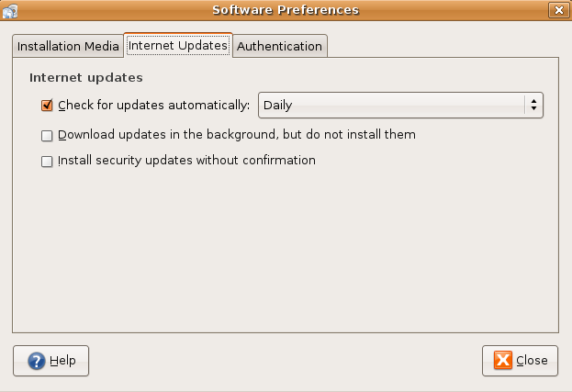Click the Software Preferences title bar text
This screenshot has height=392, width=572.
(x=286, y=10)
